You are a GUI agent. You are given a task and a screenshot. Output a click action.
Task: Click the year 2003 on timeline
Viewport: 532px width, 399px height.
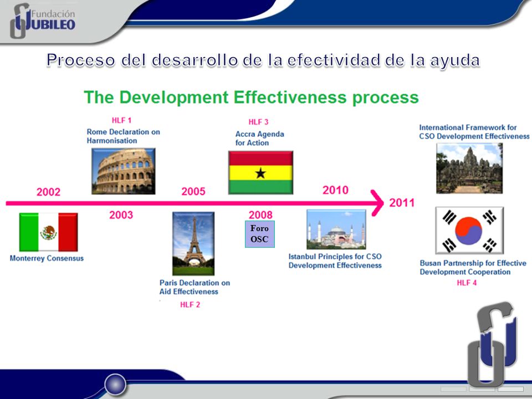click(121, 215)
